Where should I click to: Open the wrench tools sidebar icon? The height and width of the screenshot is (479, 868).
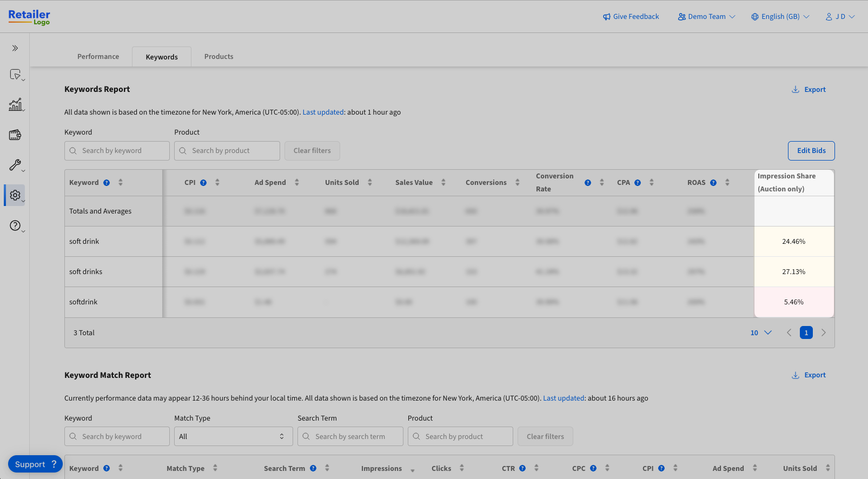point(15,165)
